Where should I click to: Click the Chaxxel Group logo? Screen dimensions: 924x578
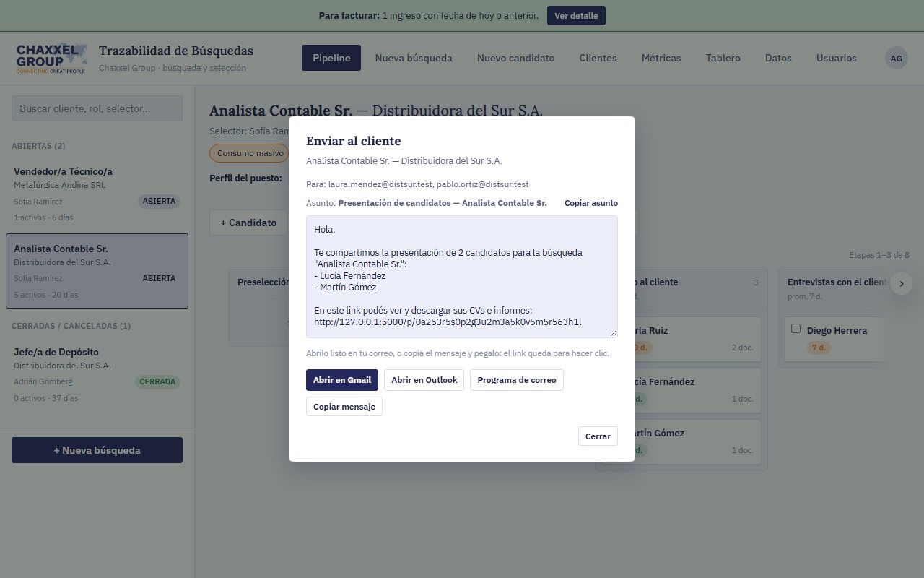(x=51, y=58)
